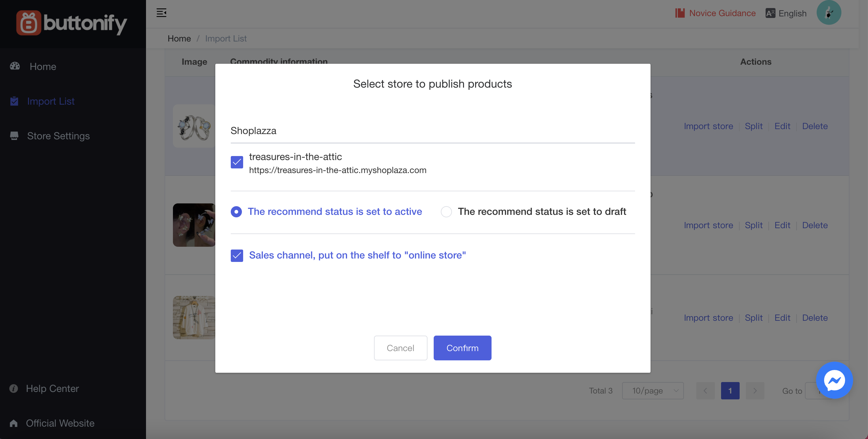Untick the Sales channel online store checkbox

pos(237,256)
